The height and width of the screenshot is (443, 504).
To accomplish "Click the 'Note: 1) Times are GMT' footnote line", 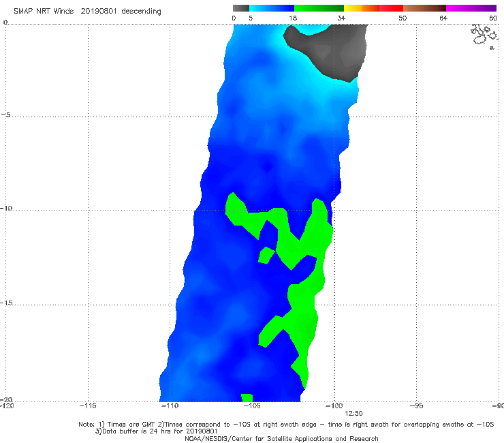I will (x=286, y=425).
